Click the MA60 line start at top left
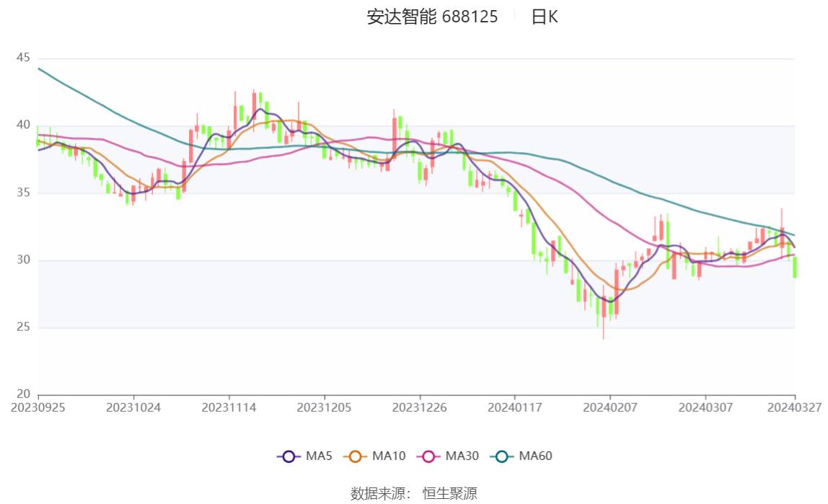 [40, 69]
